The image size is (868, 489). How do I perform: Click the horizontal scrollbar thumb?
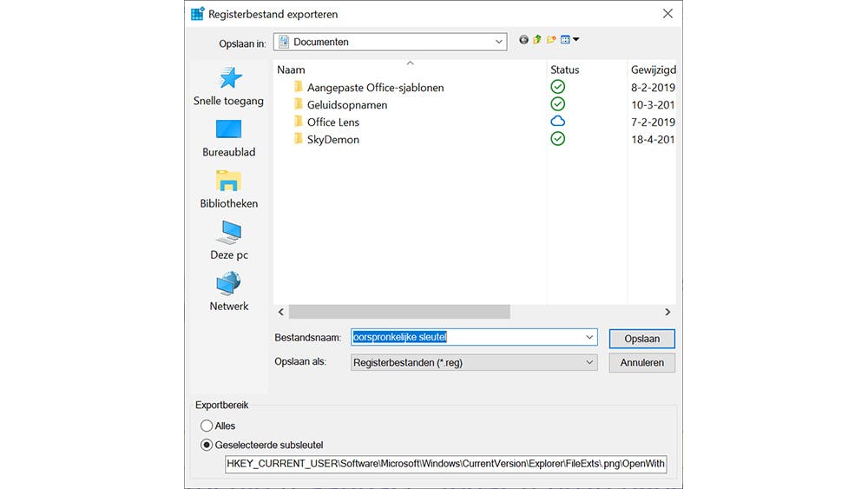399,312
